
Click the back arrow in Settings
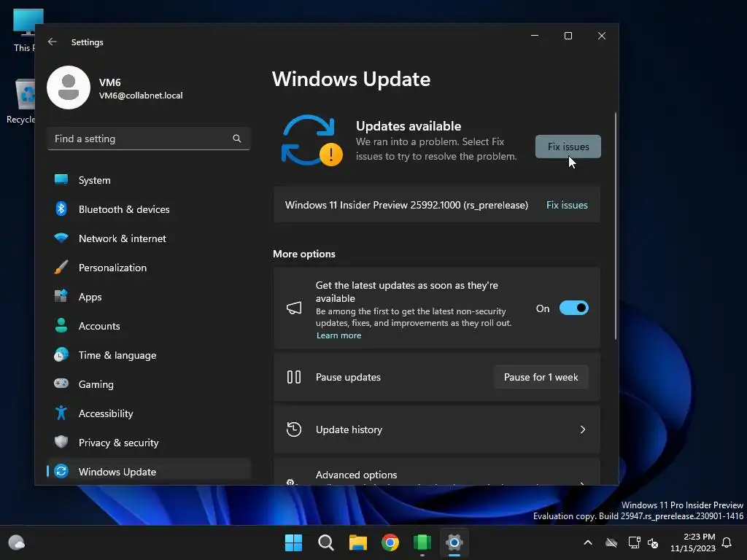point(53,42)
